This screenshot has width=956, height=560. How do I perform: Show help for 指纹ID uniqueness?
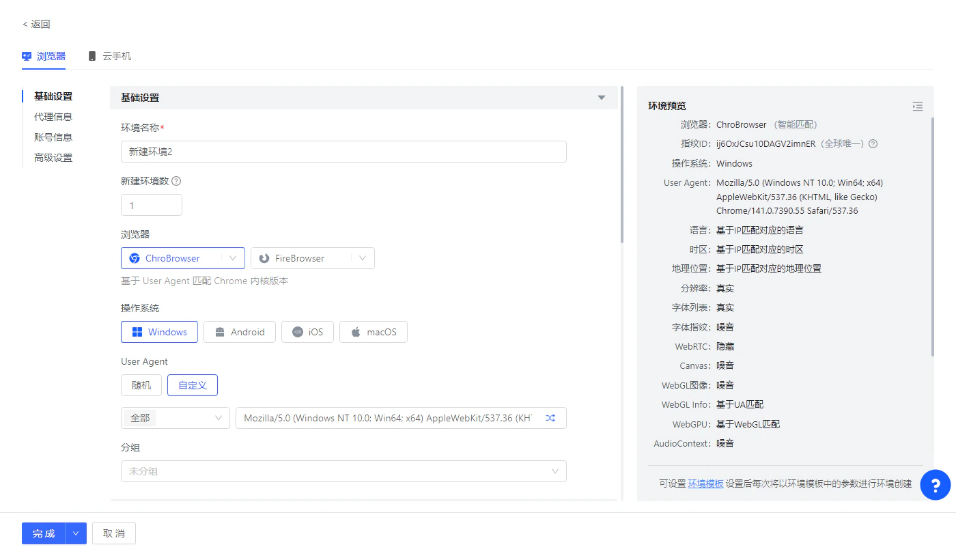pyautogui.click(x=873, y=144)
